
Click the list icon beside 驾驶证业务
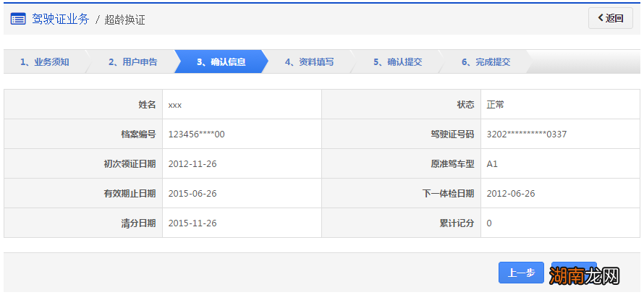(x=18, y=19)
